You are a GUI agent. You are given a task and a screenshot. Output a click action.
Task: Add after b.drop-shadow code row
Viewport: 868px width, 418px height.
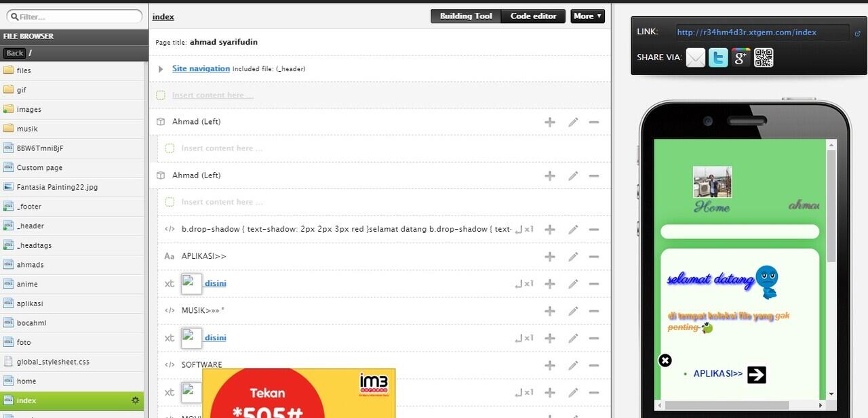550,230
